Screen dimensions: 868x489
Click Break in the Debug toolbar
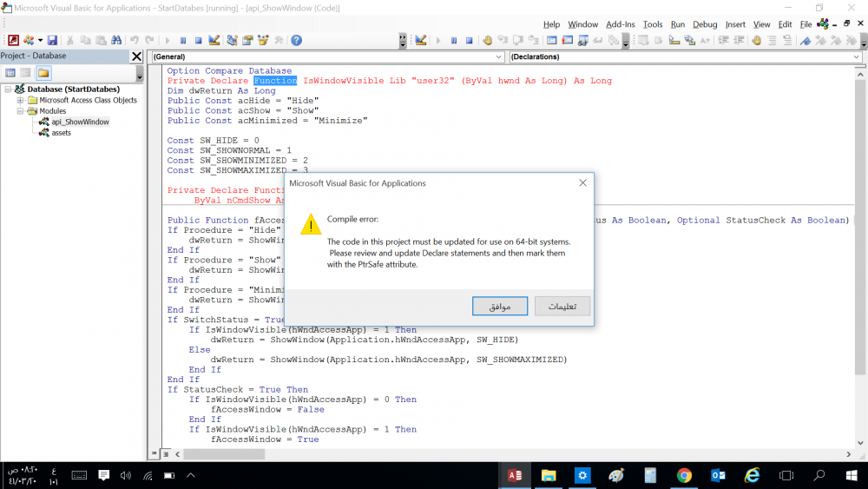click(x=454, y=41)
